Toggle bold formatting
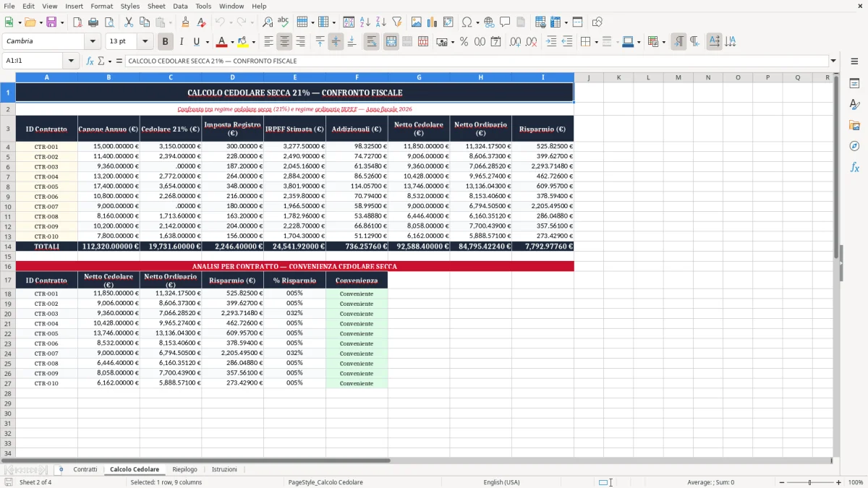 (x=165, y=42)
